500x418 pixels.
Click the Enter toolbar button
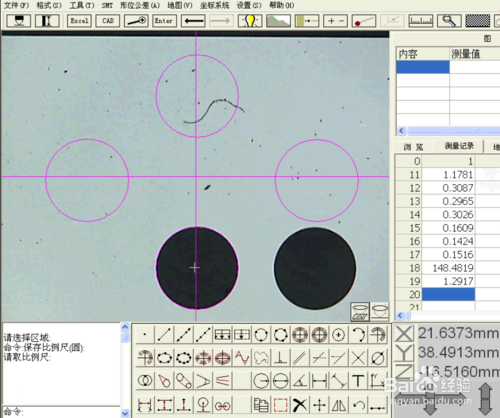164,21
